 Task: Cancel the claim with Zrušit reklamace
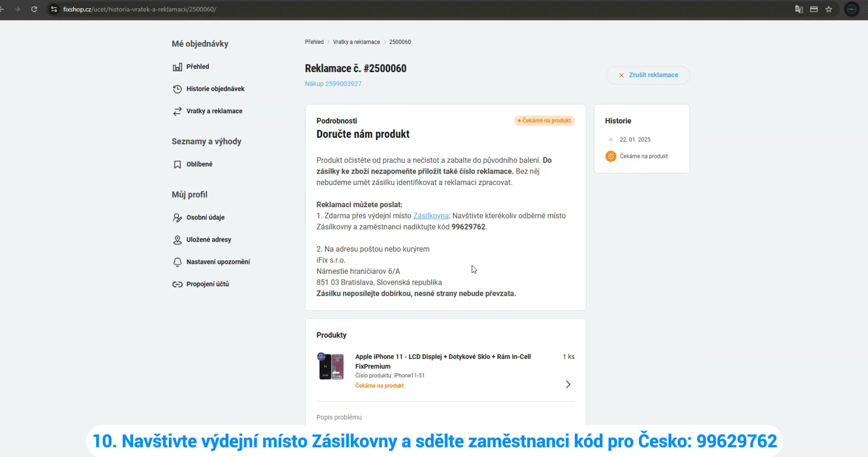tap(648, 75)
